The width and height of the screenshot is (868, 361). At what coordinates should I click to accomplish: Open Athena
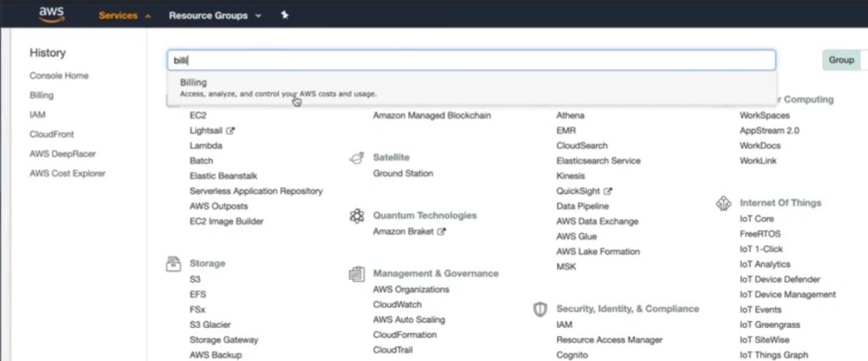click(x=570, y=116)
